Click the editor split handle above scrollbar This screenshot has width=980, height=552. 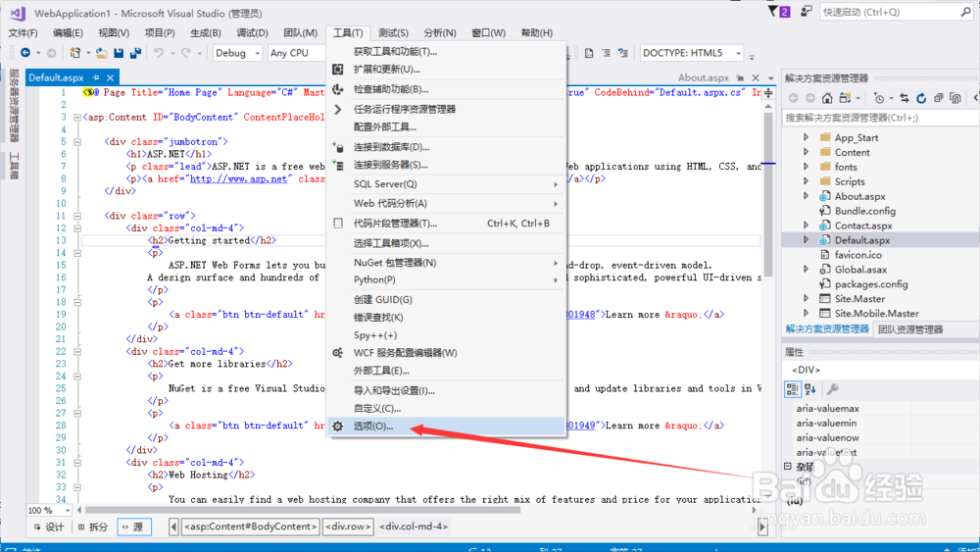tap(768, 92)
